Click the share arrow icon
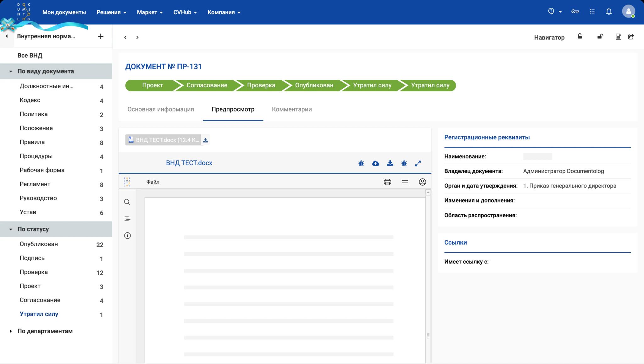Screen dimensions: 644x364 [631, 37]
